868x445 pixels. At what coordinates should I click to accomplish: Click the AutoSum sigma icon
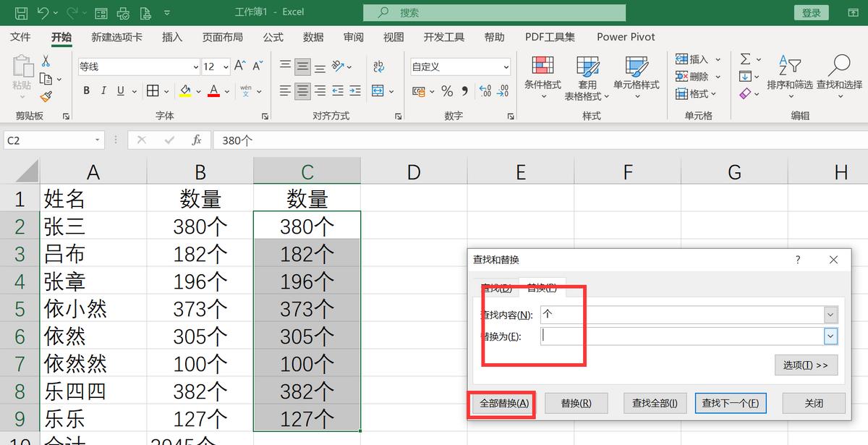pyautogui.click(x=745, y=59)
